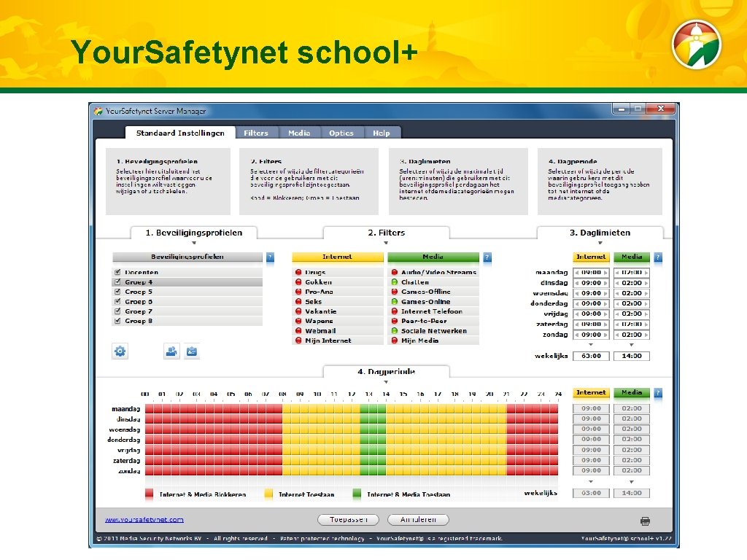747x560 pixels.
Task: Click the wekelijks Internet 63:00 field
Action: (591, 356)
